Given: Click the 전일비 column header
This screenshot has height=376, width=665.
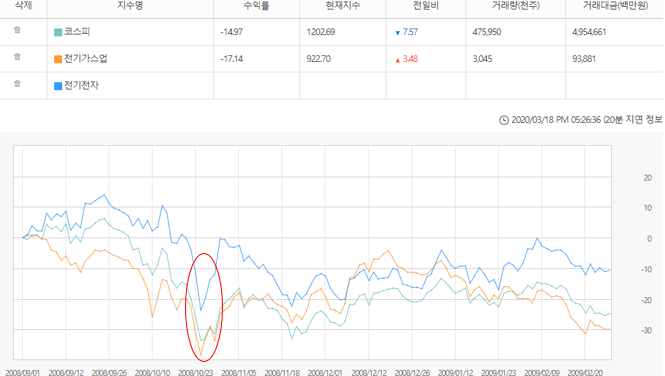Looking at the screenshot, I should 426,5.
